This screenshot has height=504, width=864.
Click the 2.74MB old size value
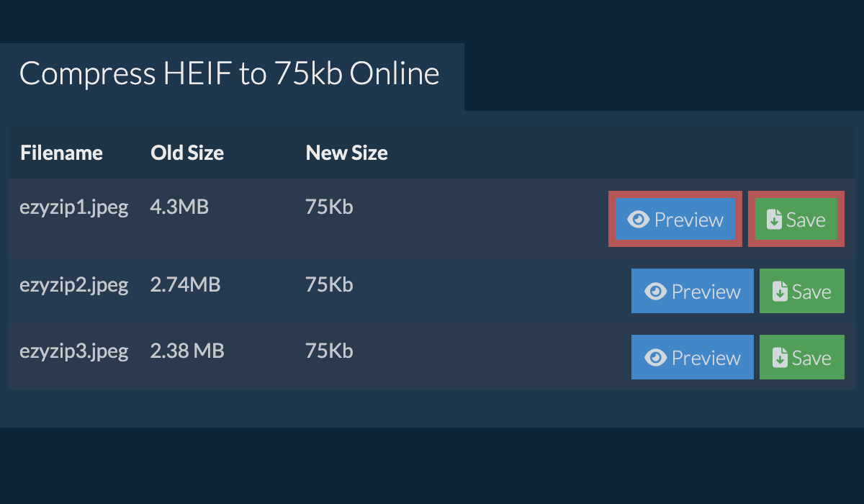(185, 285)
